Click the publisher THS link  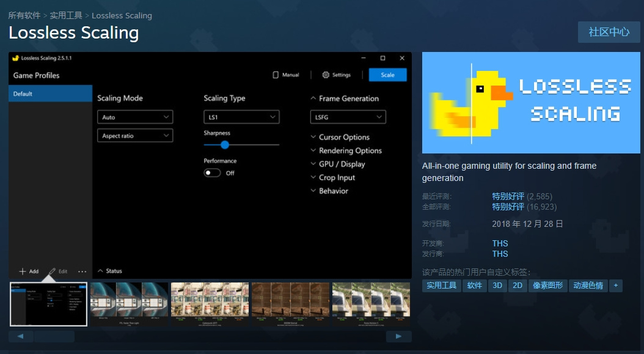coord(500,254)
